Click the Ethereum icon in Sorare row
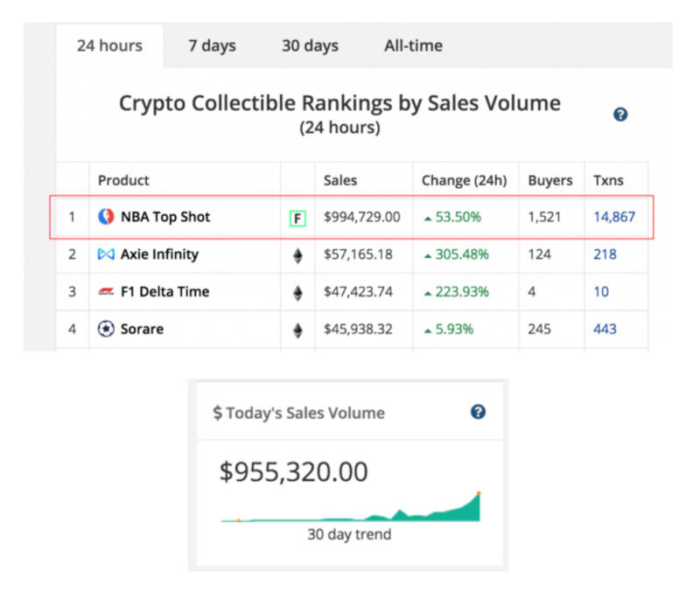 [297, 331]
